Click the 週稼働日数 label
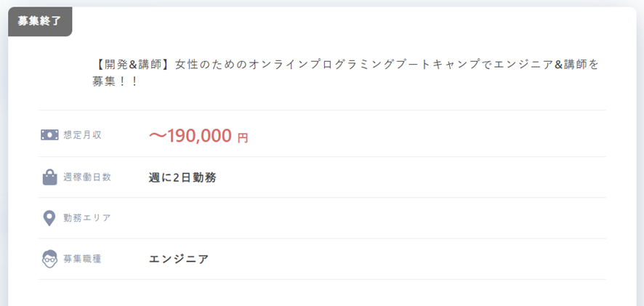 click(x=87, y=177)
